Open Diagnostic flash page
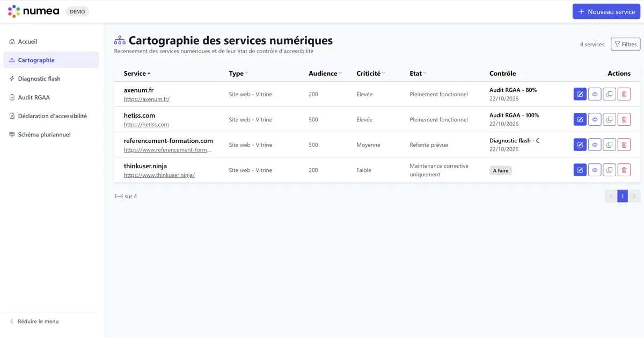 51,78
